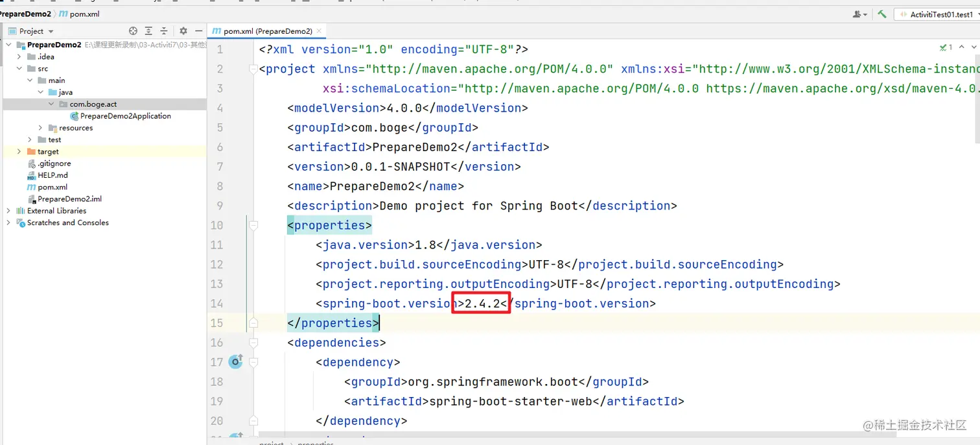Go to next highlighted error arrow
The image size is (980, 445).
(x=973, y=47)
